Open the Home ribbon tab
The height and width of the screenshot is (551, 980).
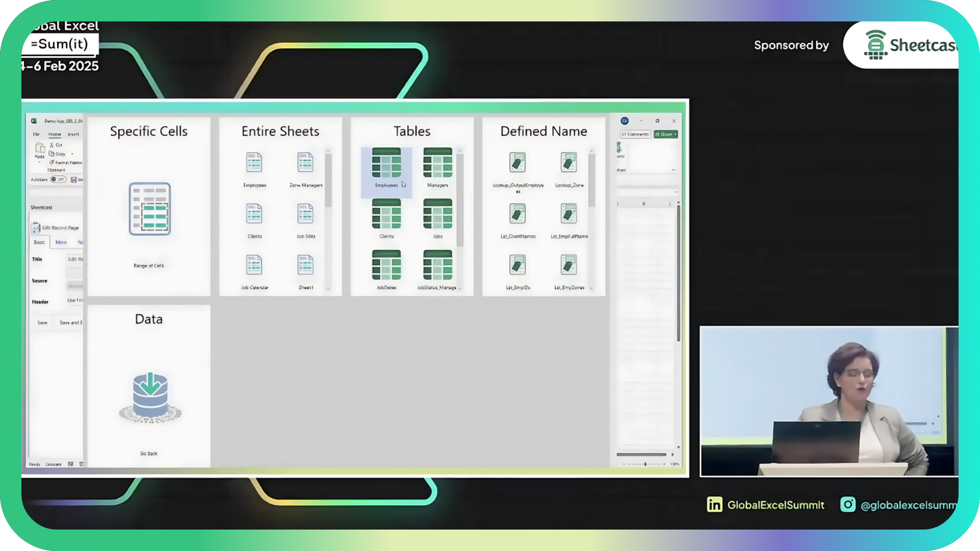pyautogui.click(x=55, y=135)
